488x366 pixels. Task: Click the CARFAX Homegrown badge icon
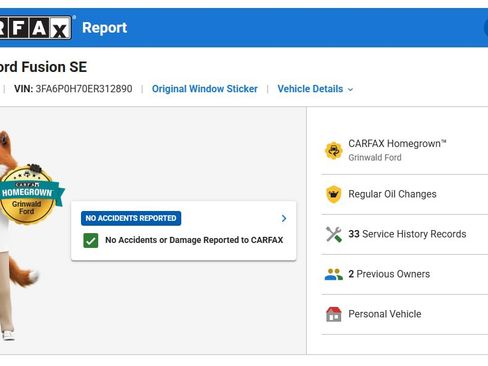334,151
